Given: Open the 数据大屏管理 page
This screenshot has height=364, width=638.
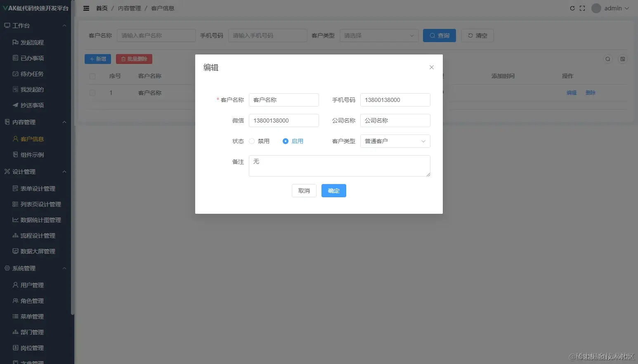Looking at the screenshot, I should [34, 251].
